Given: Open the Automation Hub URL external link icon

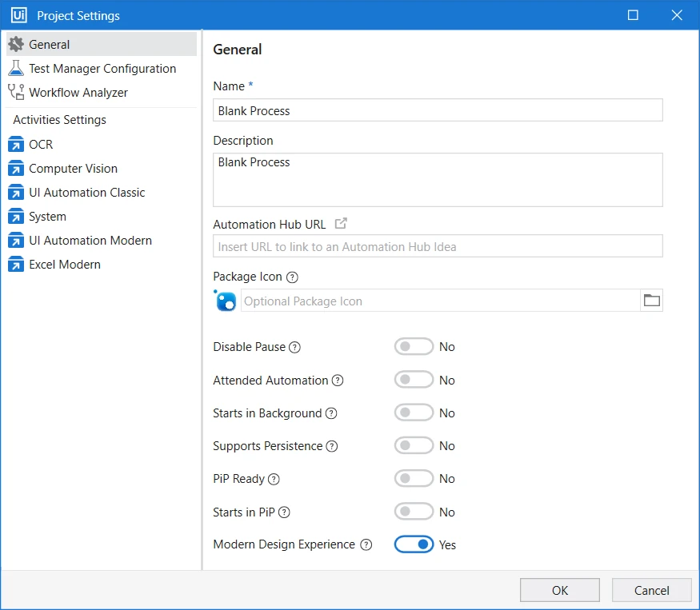Looking at the screenshot, I should (341, 223).
